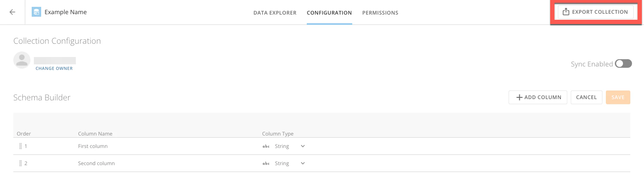This screenshot has height=187, width=644.
Task: Switch to the Data Explorer tab
Action: [275, 13]
